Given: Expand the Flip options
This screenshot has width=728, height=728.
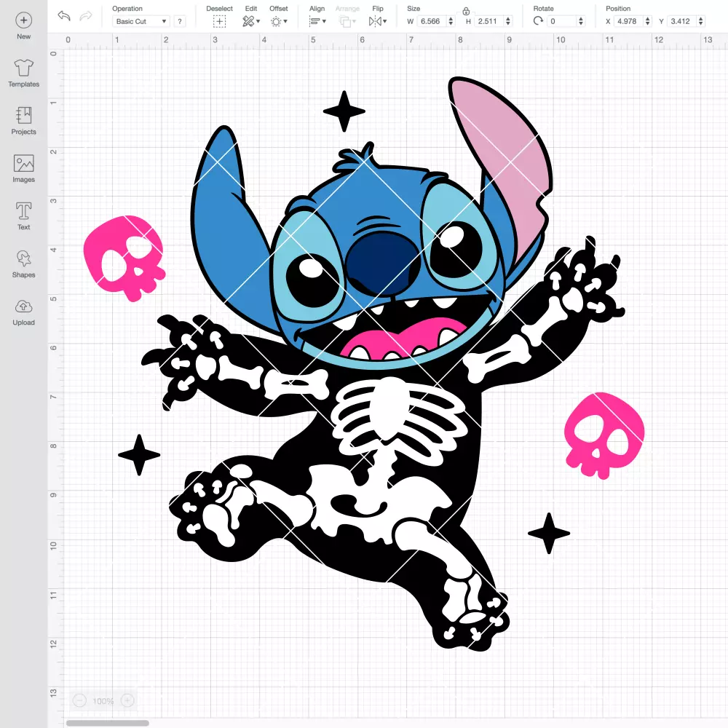Looking at the screenshot, I should 377,21.
